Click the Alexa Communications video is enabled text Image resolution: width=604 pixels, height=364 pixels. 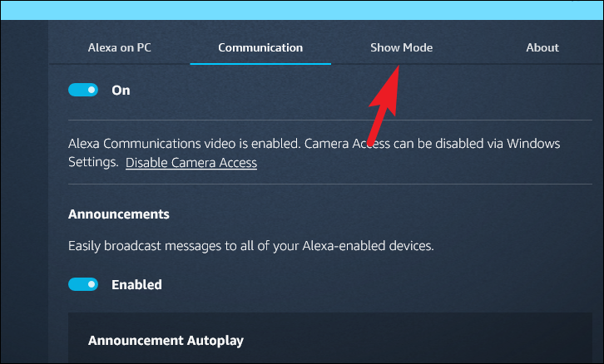[x=184, y=144]
